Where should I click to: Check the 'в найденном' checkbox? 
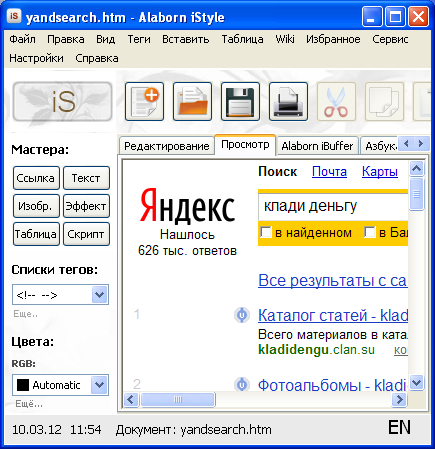(x=266, y=232)
